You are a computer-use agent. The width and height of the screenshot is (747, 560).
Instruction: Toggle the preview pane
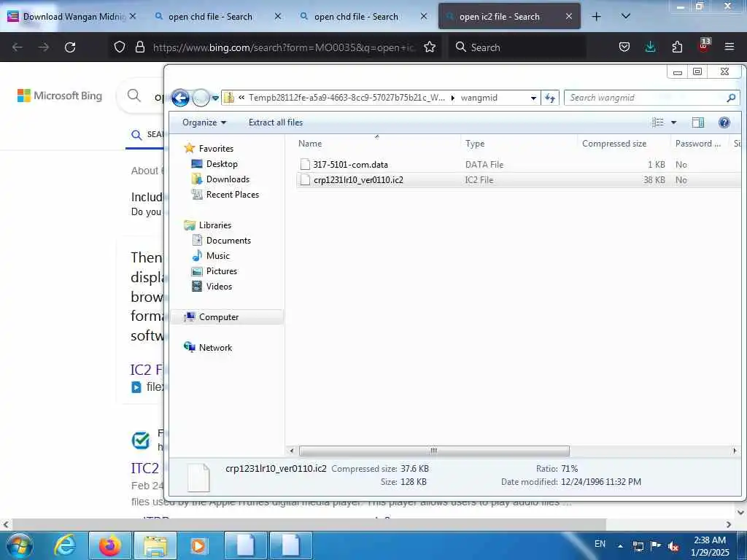click(x=698, y=122)
